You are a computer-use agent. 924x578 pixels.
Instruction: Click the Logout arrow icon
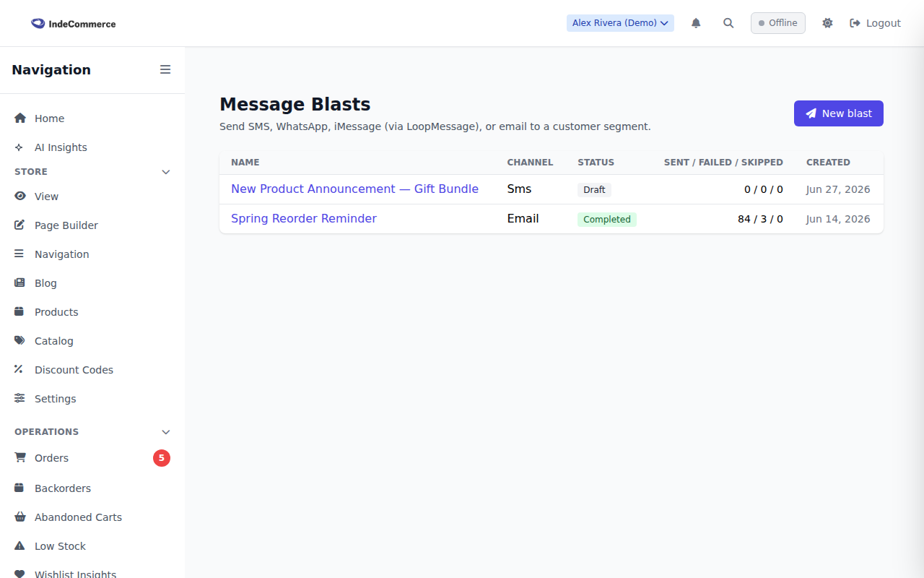855,23
